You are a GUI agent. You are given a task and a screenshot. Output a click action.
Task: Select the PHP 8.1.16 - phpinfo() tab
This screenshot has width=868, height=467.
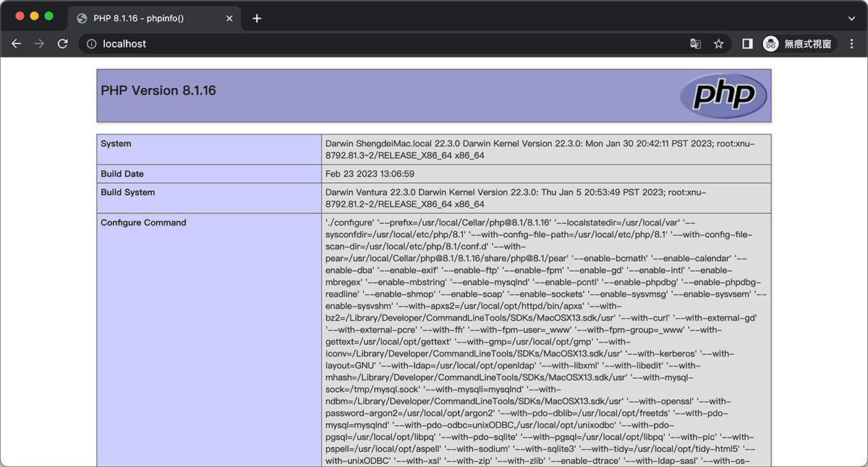[155, 18]
